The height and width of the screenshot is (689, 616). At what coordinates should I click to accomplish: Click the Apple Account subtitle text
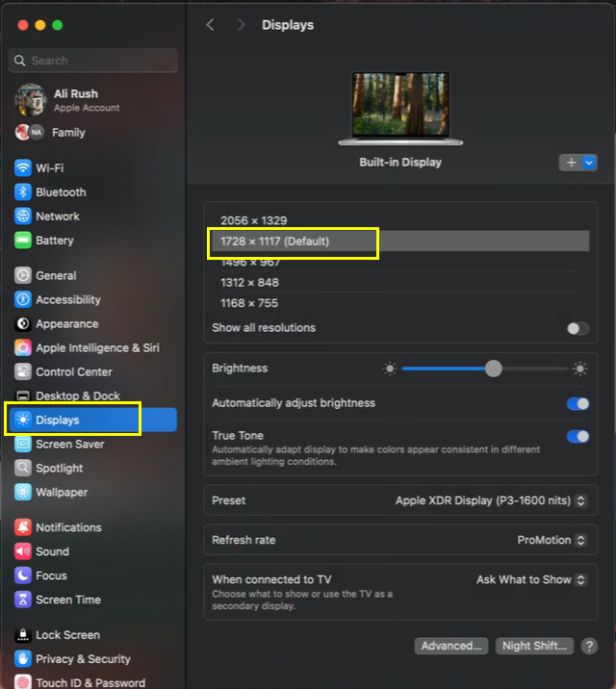click(x=87, y=108)
